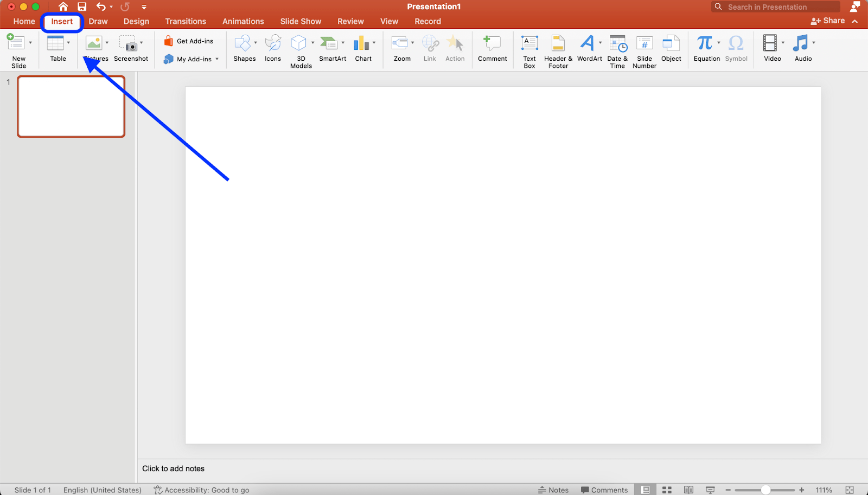Click the Get Add-ins button

(189, 41)
